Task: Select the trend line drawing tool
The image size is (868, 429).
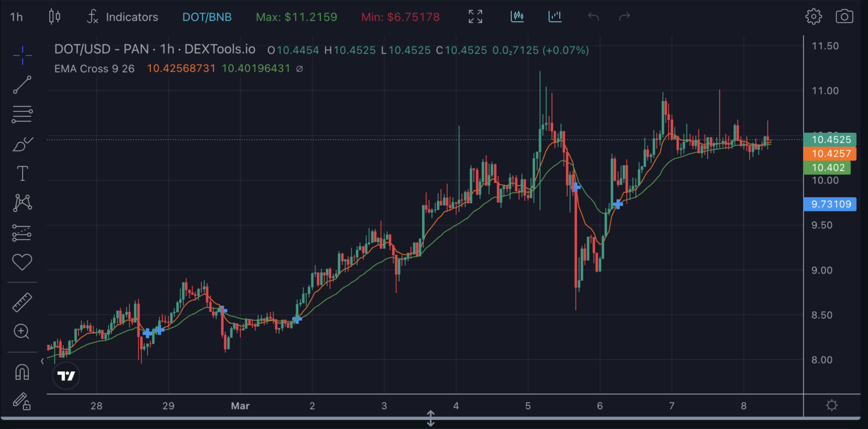Action: pos(21,85)
